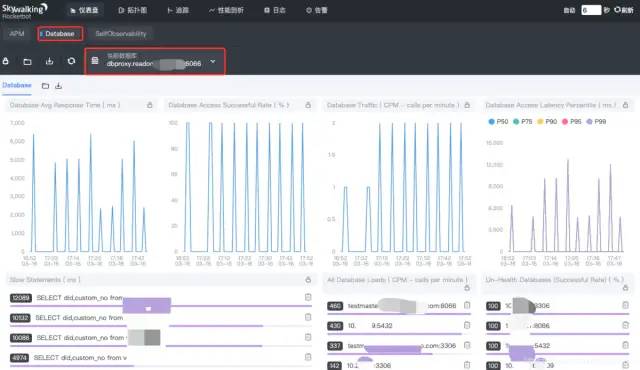This screenshot has height=370, width=640.
Task: Click the Slow Statements panel title
Action: click(x=45, y=279)
